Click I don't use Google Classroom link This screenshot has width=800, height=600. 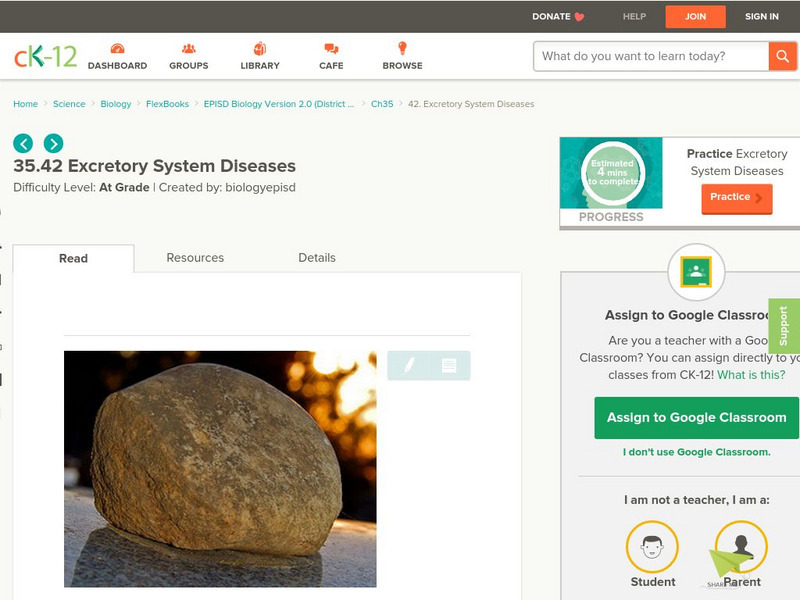point(696,452)
